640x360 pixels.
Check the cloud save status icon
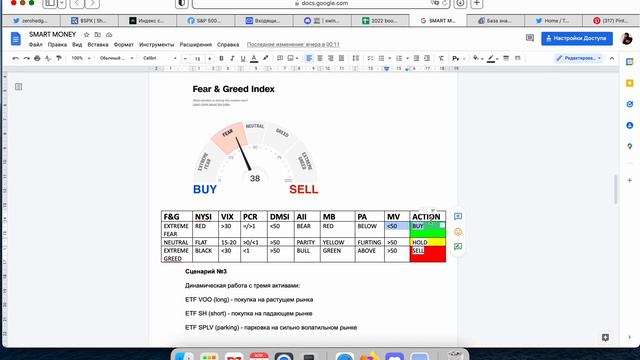coord(109,35)
